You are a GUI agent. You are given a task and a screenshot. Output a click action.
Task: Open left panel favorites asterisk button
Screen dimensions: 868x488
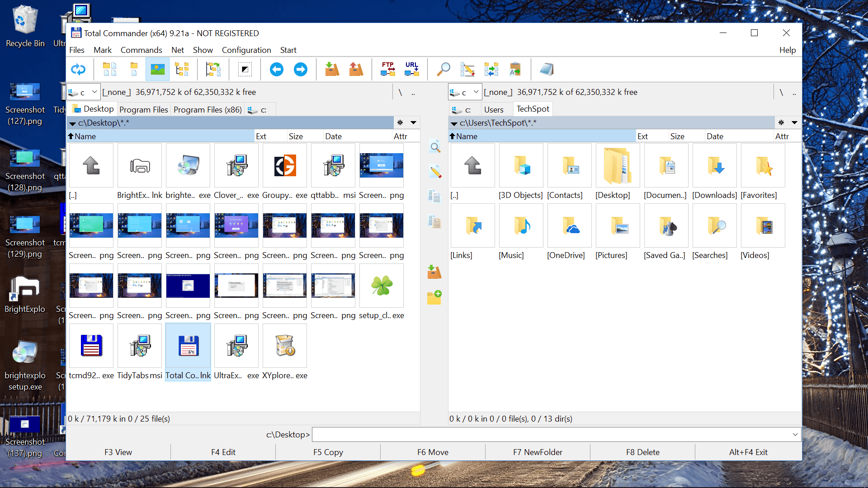[400, 122]
